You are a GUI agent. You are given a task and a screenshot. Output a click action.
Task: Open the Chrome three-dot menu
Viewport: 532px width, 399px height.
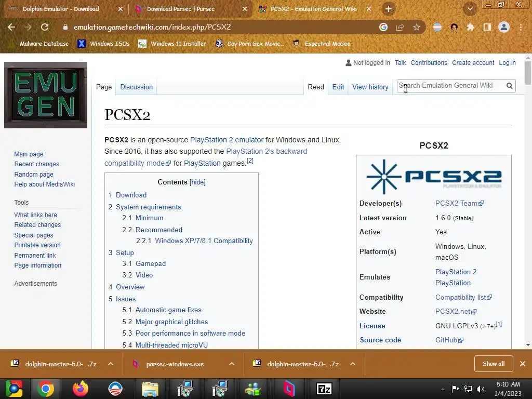[x=521, y=27]
